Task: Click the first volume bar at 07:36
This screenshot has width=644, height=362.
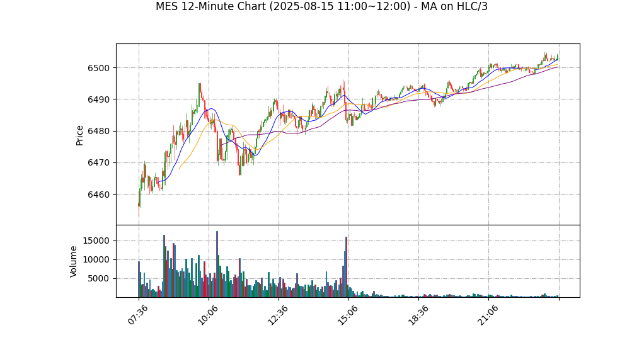Action: [x=139, y=279]
